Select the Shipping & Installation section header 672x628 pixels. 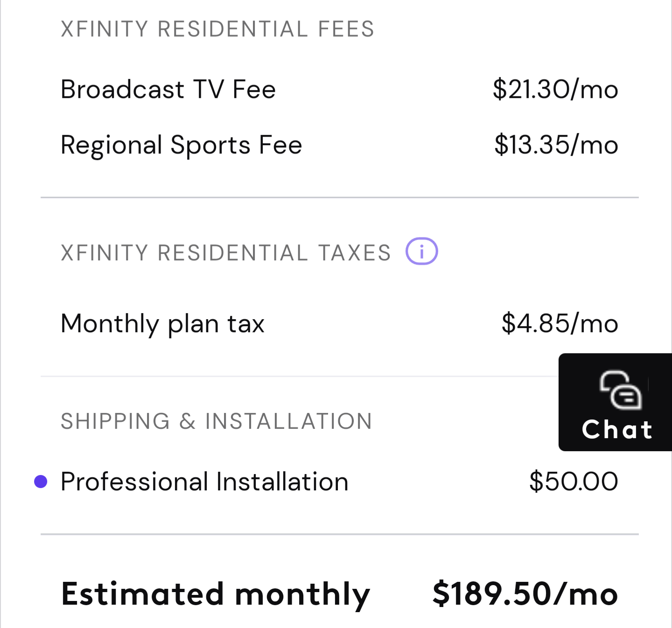(217, 421)
